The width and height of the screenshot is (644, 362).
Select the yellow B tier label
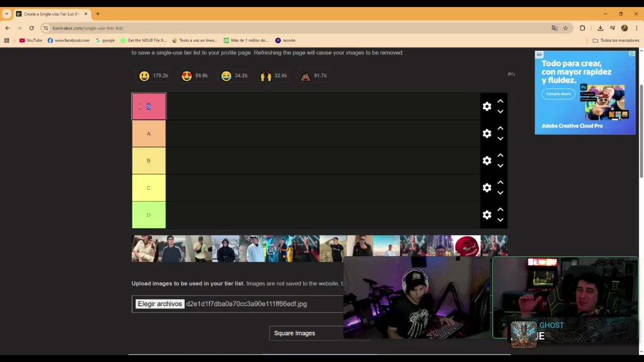coord(149,161)
